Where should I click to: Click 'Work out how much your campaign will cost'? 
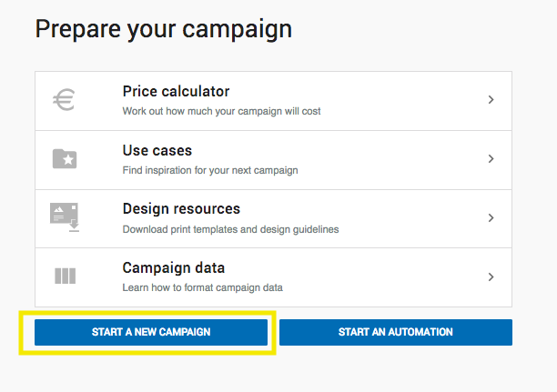tap(221, 111)
